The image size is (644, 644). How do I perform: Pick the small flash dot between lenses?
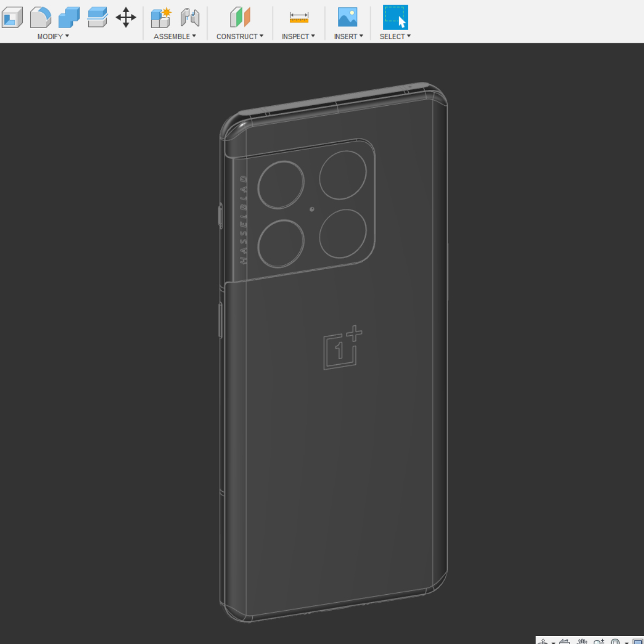(x=312, y=209)
